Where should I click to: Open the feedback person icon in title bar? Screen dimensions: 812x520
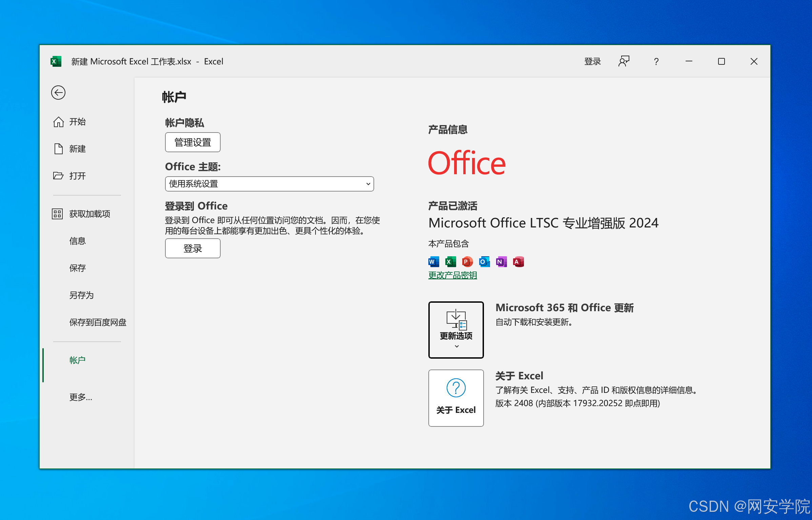(624, 61)
